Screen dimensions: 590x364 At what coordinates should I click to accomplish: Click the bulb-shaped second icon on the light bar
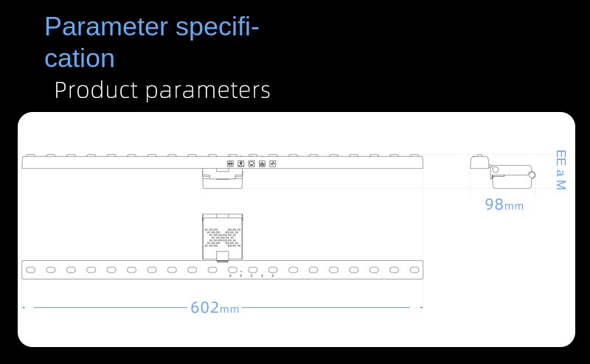[x=241, y=164]
